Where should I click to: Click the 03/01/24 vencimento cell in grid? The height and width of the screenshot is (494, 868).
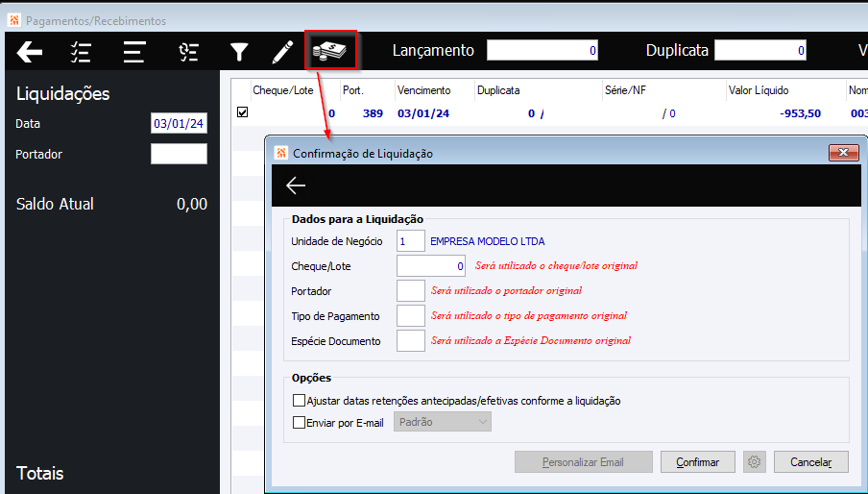point(423,113)
